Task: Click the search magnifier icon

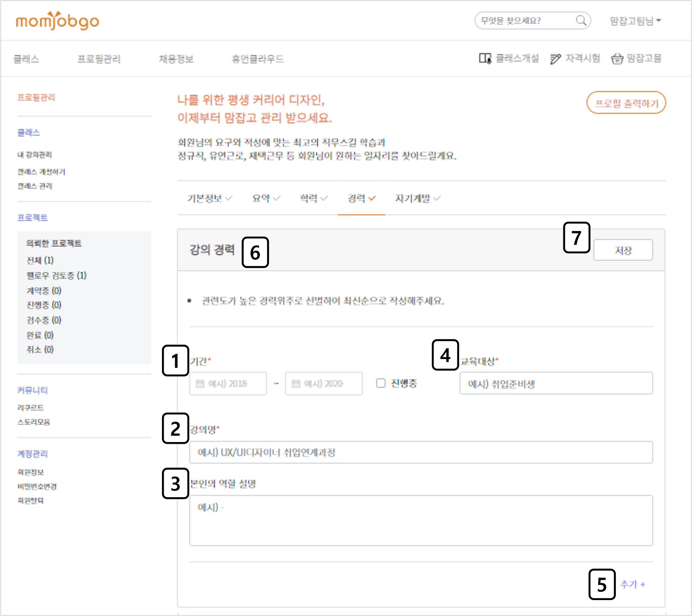Action: pyautogui.click(x=581, y=21)
